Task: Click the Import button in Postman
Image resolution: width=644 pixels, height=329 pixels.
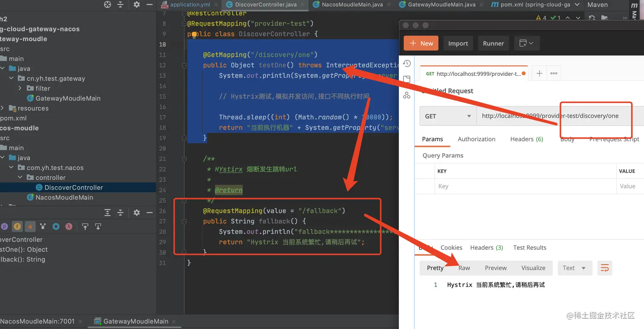Action: pyautogui.click(x=458, y=43)
